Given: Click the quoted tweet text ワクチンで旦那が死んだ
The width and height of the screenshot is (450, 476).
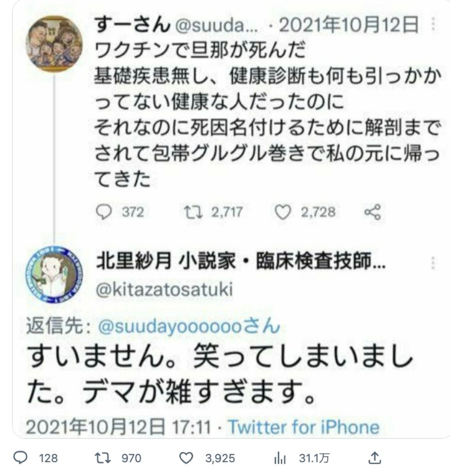Looking at the screenshot, I should pyautogui.click(x=200, y=50).
